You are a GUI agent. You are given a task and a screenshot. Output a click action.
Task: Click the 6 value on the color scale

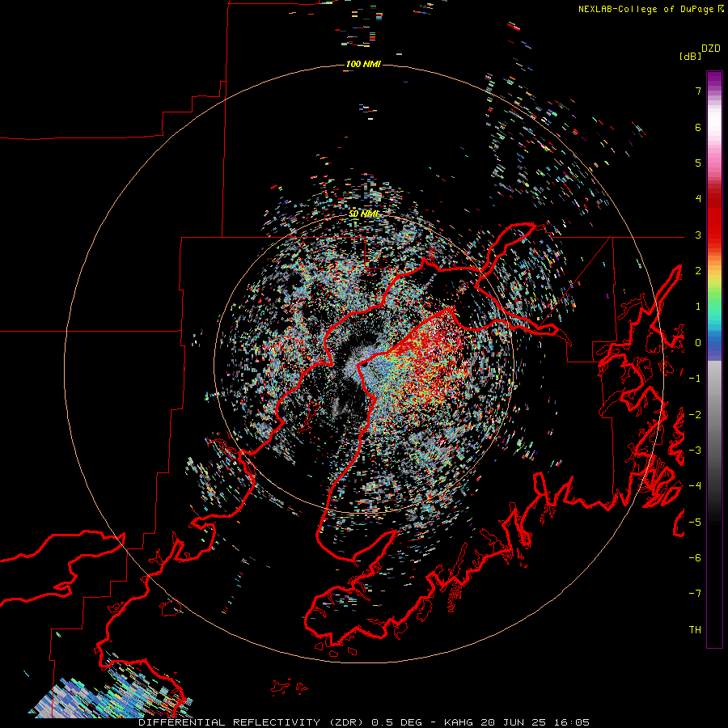point(698,127)
